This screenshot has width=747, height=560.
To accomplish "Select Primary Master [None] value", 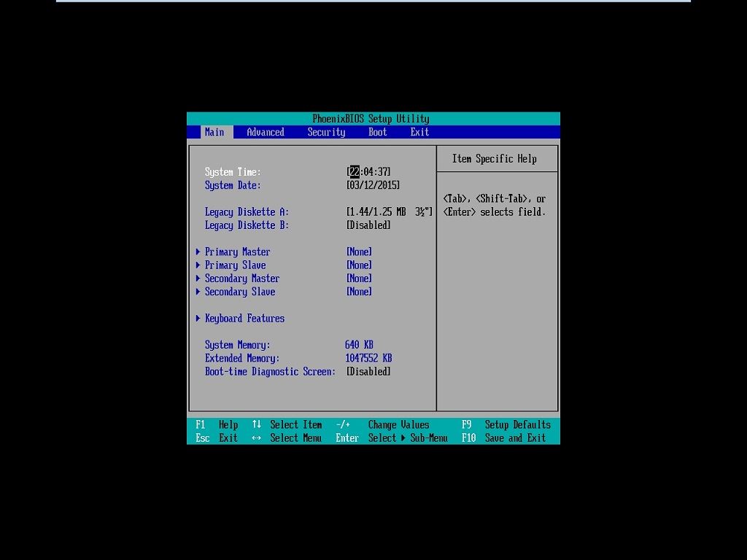I will [359, 252].
